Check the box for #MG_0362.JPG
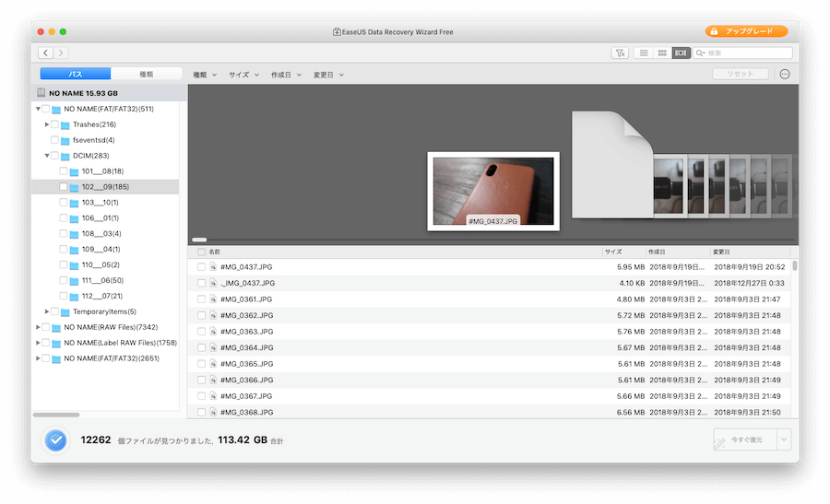The image size is (830, 504). [201, 315]
